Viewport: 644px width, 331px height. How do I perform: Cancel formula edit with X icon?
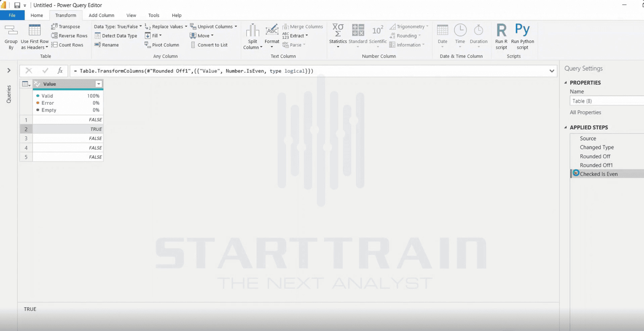coord(29,70)
